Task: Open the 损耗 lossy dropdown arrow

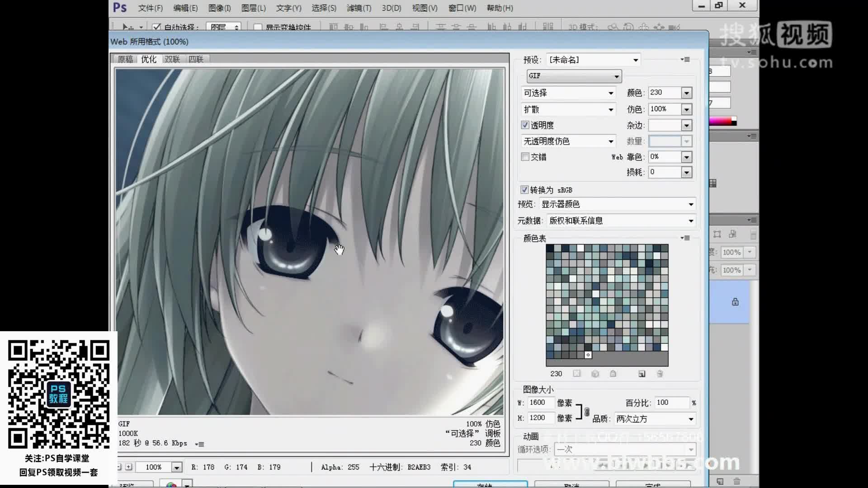Action: (x=687, y=173)
